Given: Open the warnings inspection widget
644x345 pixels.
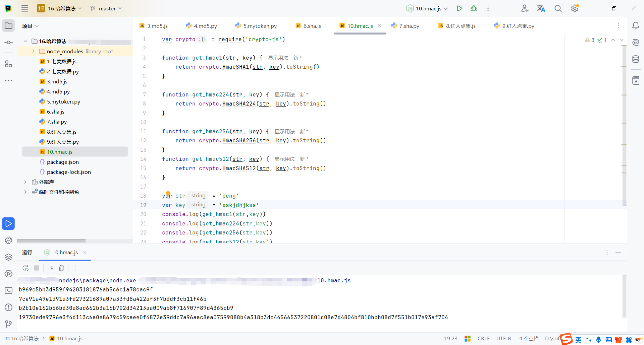Looking at the screenshot, I should click(x=596, y=40).
